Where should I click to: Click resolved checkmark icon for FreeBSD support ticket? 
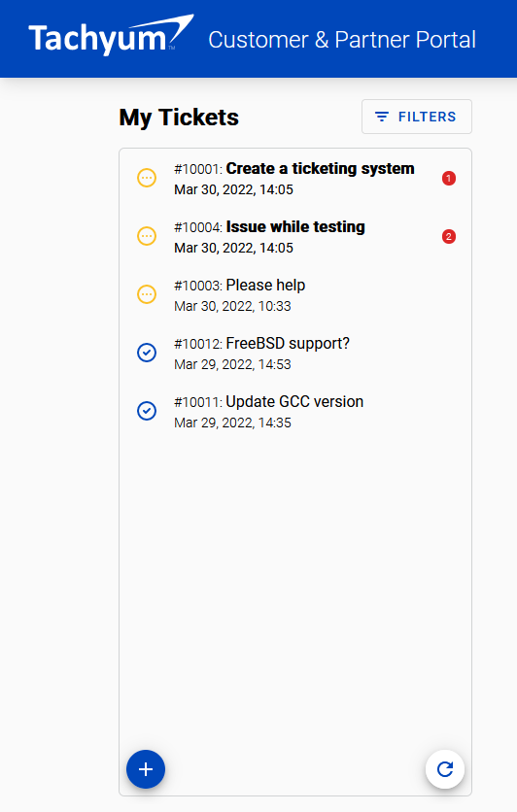pyautogui.click(x=147, y=353)
